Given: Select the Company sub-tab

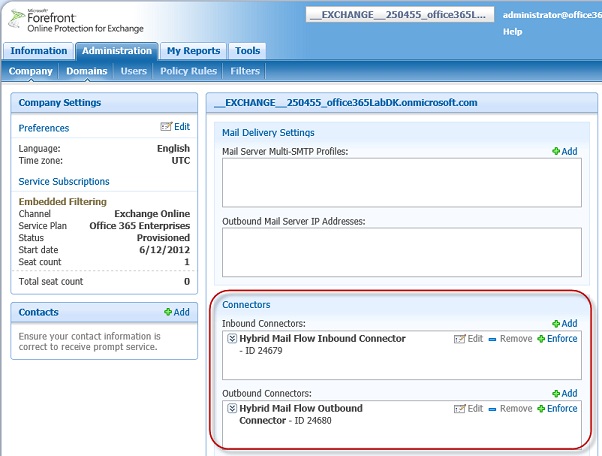Looking at the screenshot, I should click(30, 71).
